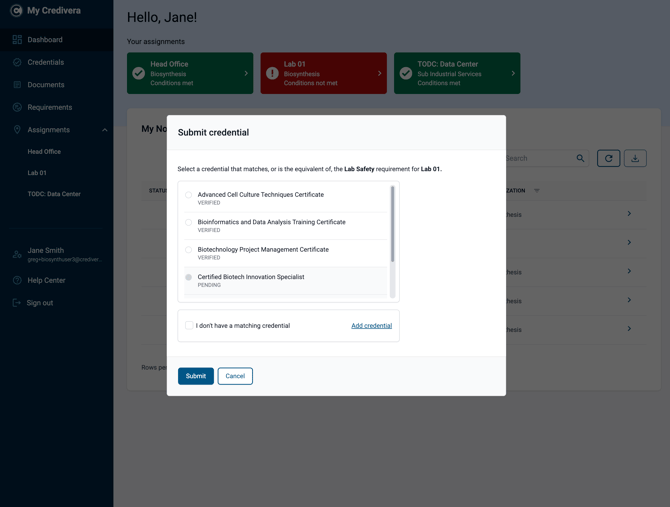Click the credential list scrollbar
The width and height of the screenshot is (670, 507).
click(x=393, y=224)
